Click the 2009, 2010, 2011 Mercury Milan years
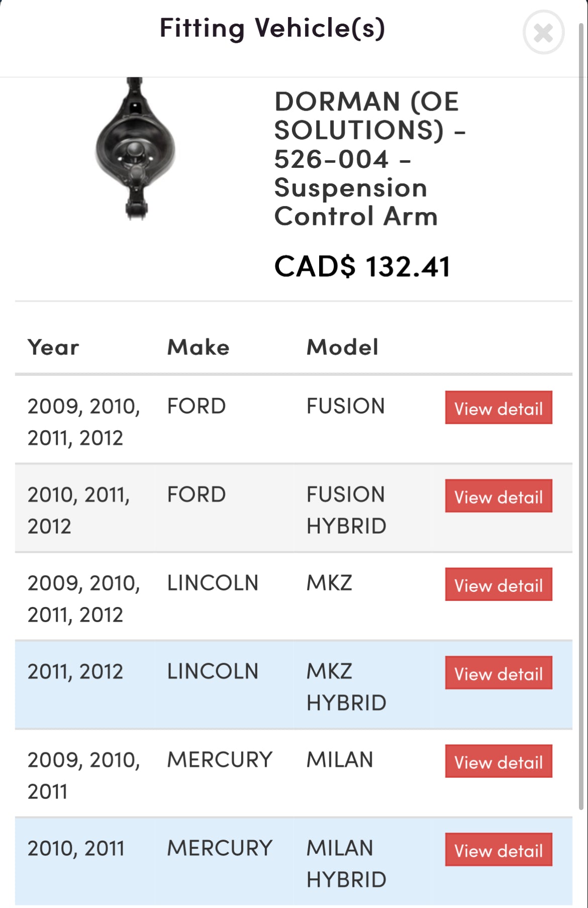This screenshot has height=908, width=588. coord(83,775)
